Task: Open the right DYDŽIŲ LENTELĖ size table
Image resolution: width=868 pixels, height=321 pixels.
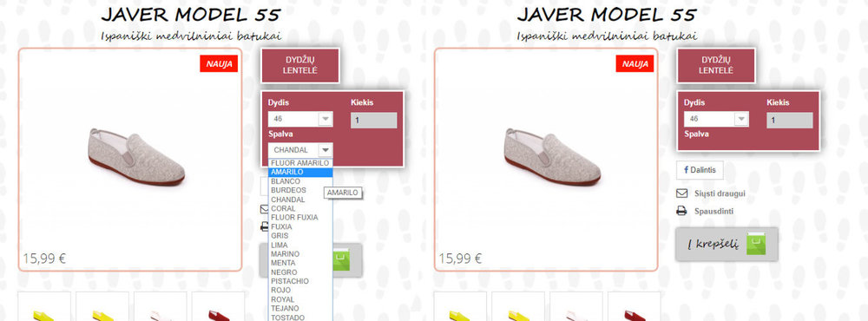Action: (716, 65)
